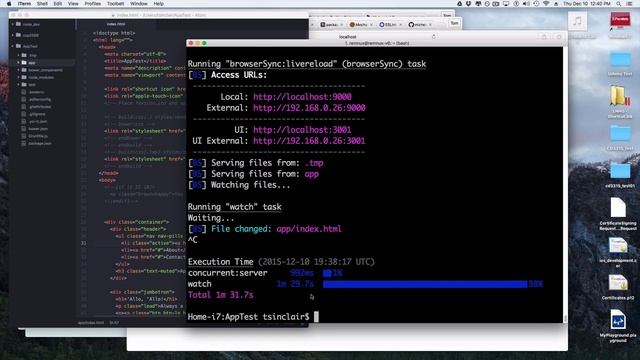The image size is (640, 360).
Task: Select index.html tab in Atom
Action: tap(116, 24)
